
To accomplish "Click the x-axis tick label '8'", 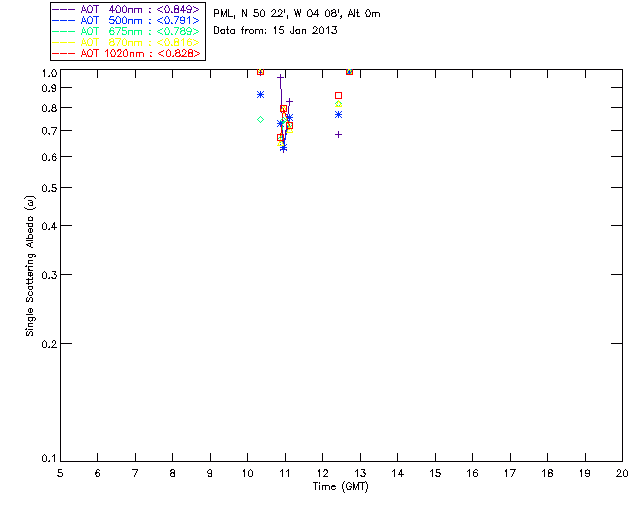I will click(173, 474).
